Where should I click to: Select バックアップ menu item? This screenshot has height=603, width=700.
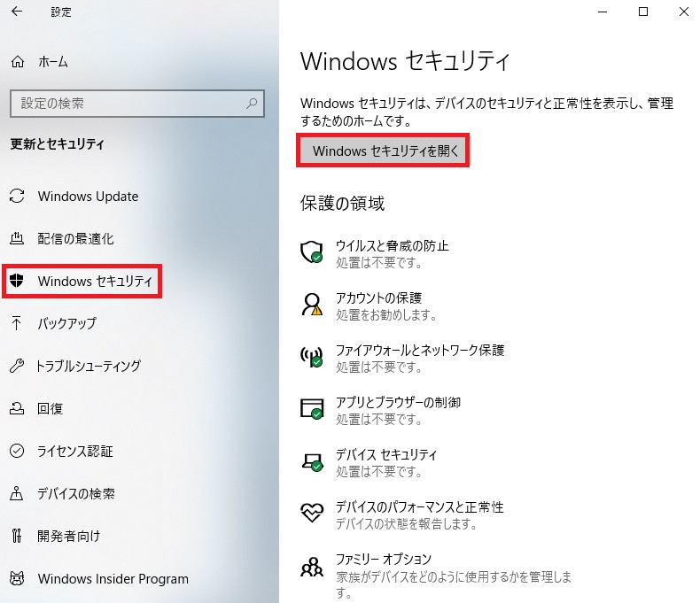[66, 323]
